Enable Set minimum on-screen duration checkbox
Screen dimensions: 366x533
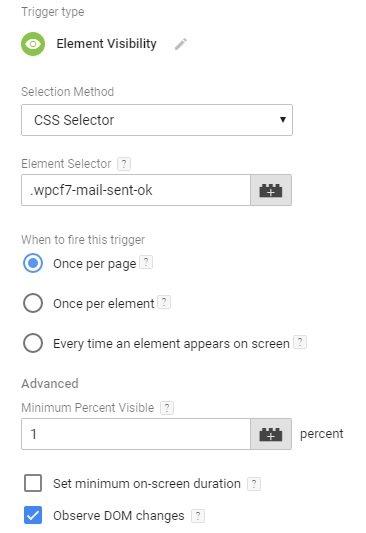point(33,483)
